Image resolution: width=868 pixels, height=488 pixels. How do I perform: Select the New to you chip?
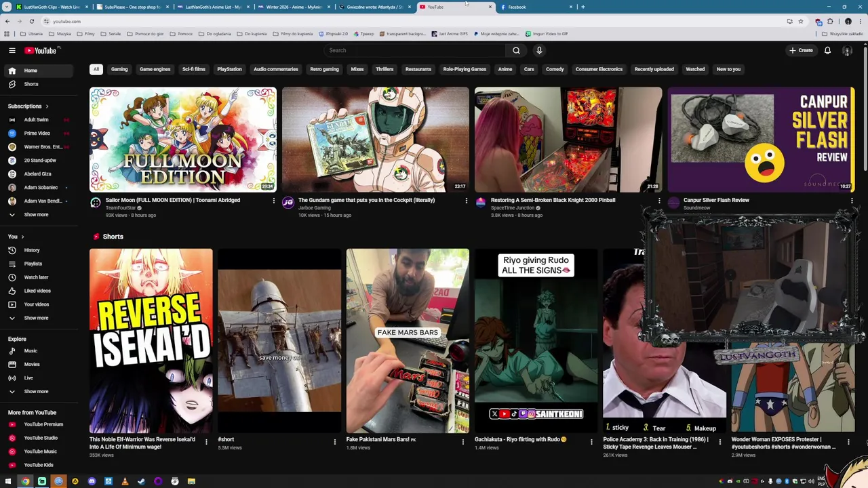(728, 69)
